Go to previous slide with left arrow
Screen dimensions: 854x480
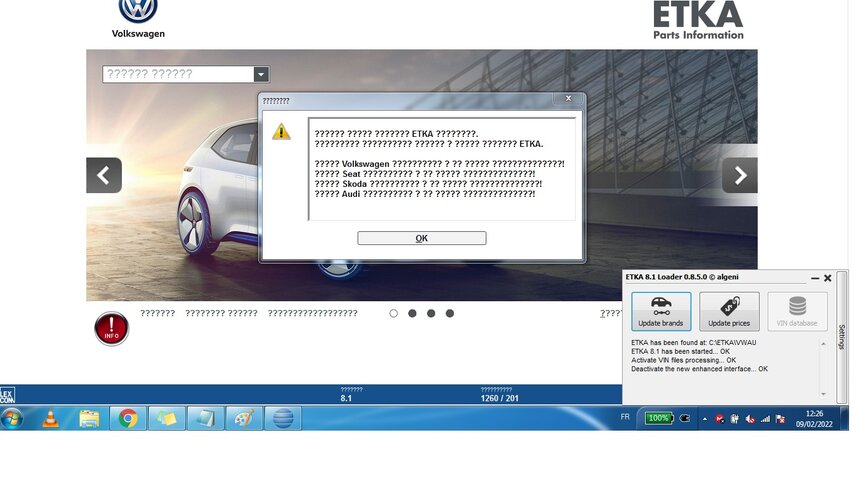(103, 175)
